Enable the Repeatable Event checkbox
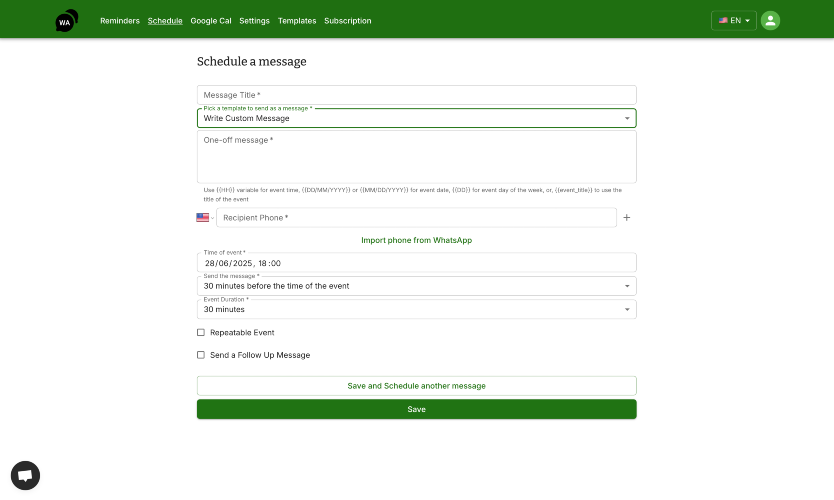Image resolution: width=834 pixels, height=500 pixels. [x=201, y=332]
